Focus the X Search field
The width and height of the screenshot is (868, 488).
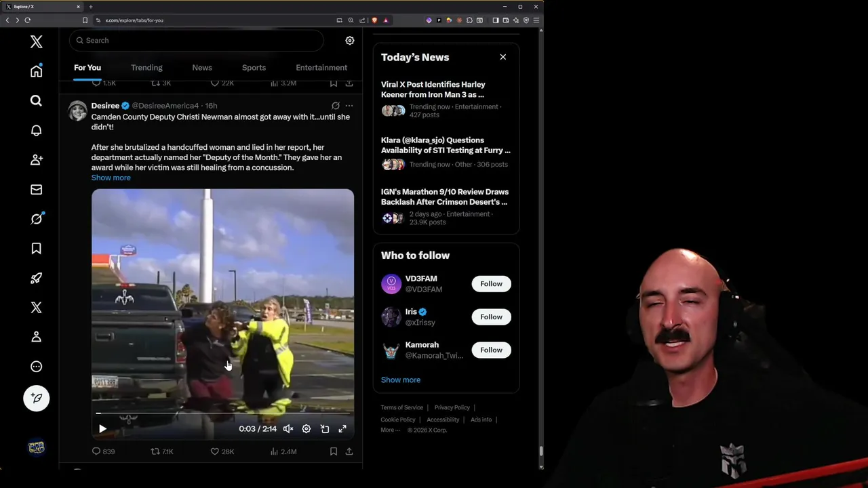[x=196, y=41]
